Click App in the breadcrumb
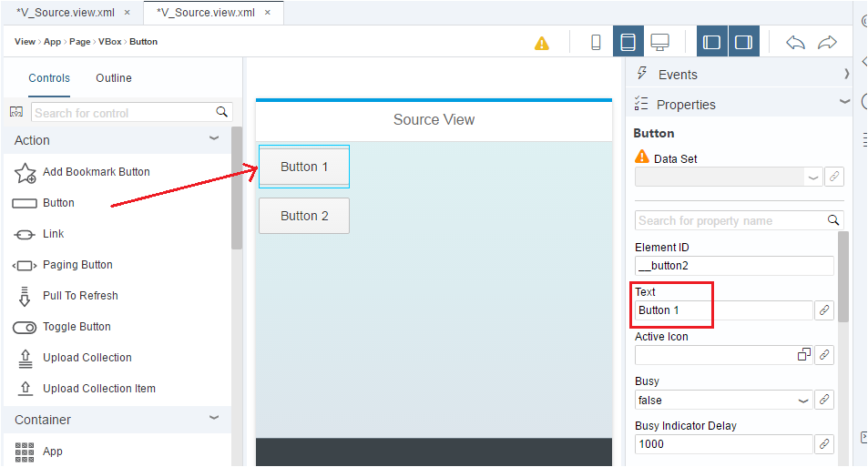The height and width of the screenshot is (467, 868). point(53,42)
